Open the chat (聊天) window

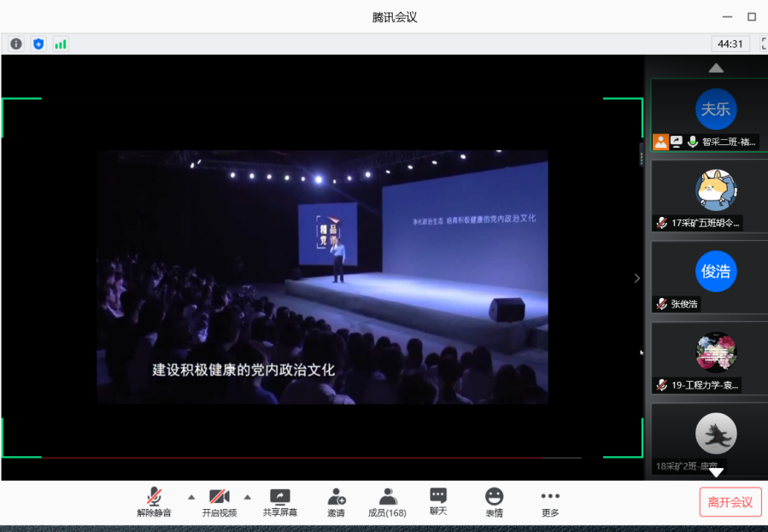pos(438,502)
